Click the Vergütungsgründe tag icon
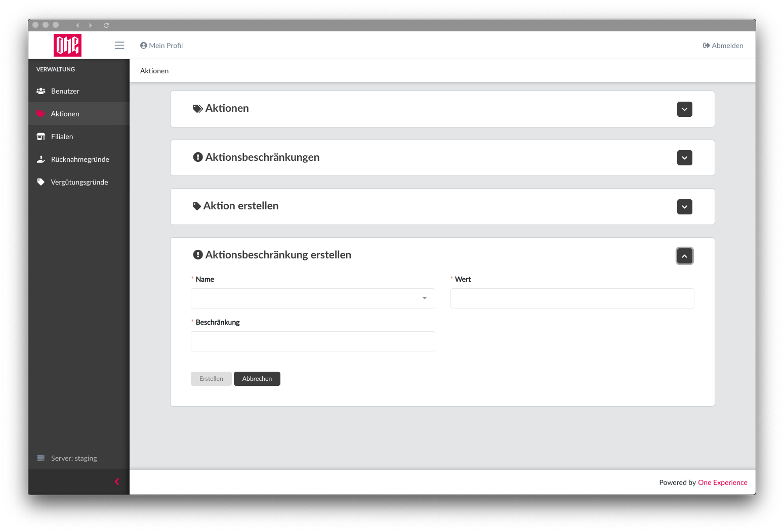Screen dimensions: 784x532 pyautogui.click(x=41, y=182)
